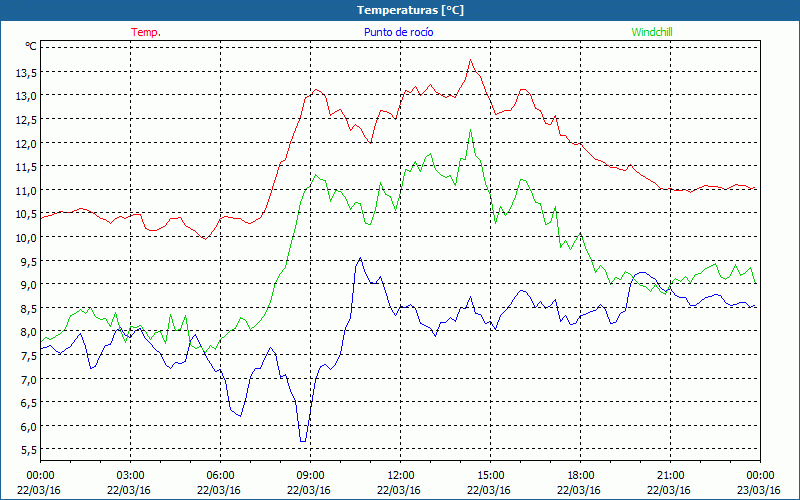Click the 21:00 time axis label

(670, 476)
